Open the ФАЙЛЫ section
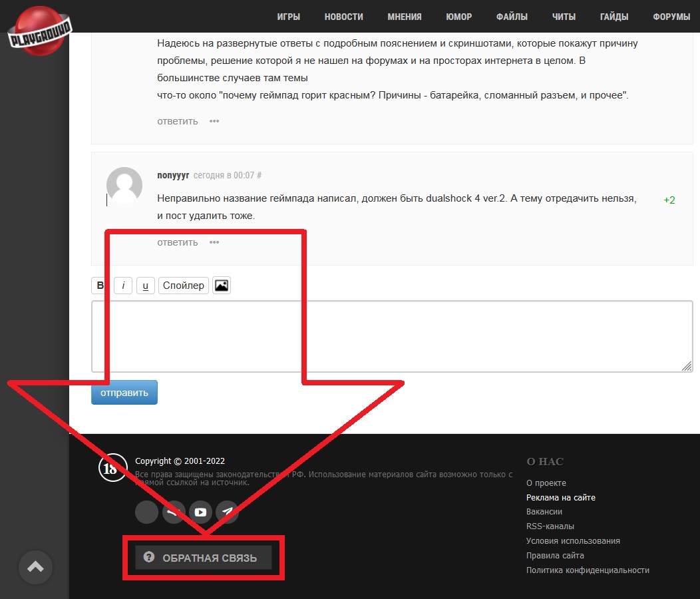 512,17
